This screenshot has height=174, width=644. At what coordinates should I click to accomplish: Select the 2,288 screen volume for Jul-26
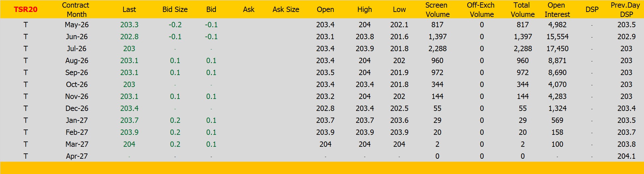(x=437, y=49)
